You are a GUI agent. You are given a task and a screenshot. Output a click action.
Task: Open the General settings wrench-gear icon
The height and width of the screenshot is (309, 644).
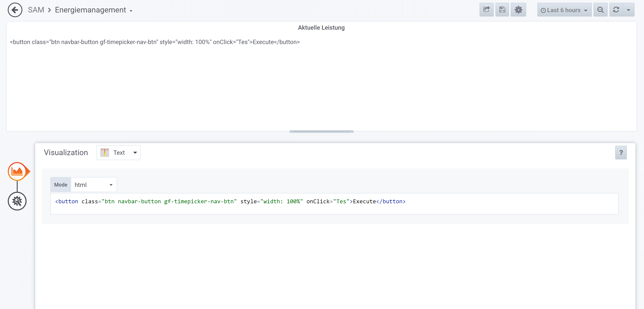pos(17,201)
